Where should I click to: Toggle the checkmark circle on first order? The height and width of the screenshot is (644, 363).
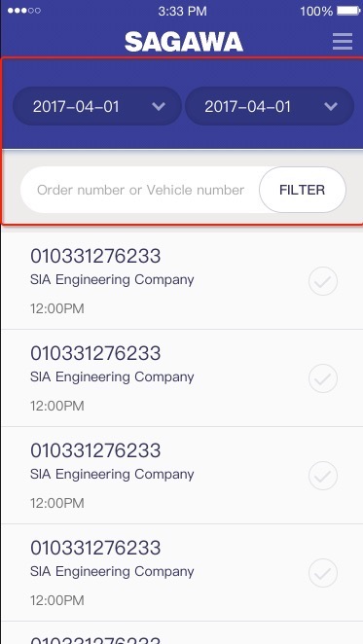point(323,281)
